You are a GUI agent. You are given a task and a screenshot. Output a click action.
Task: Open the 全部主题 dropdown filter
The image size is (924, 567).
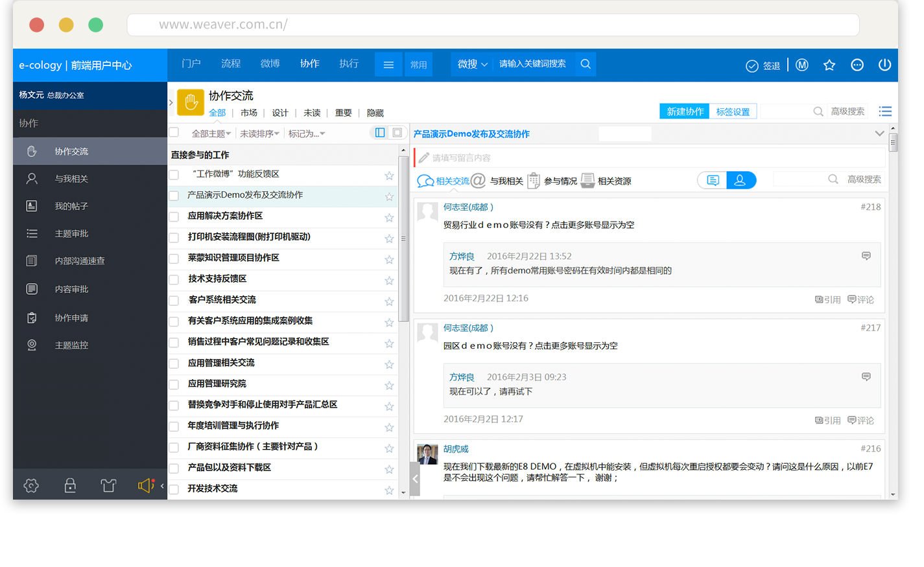click(211, 133)
